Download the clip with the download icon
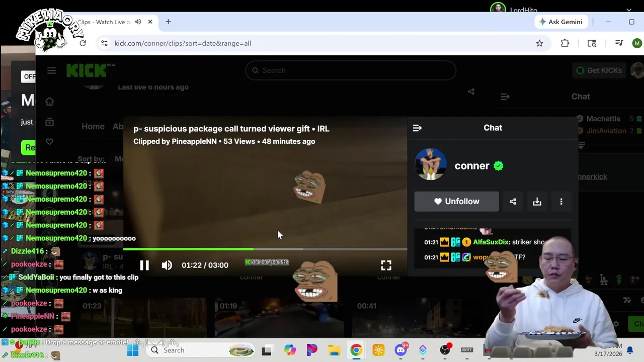 537,201
